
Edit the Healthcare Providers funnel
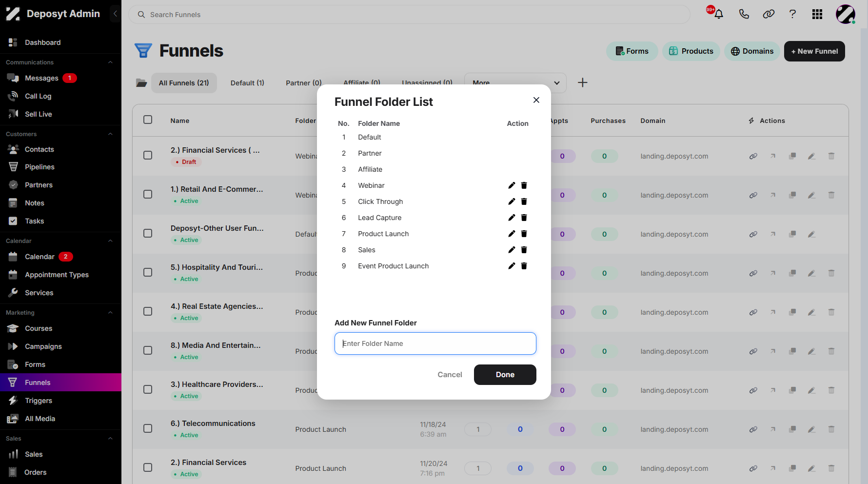[811, 390]
